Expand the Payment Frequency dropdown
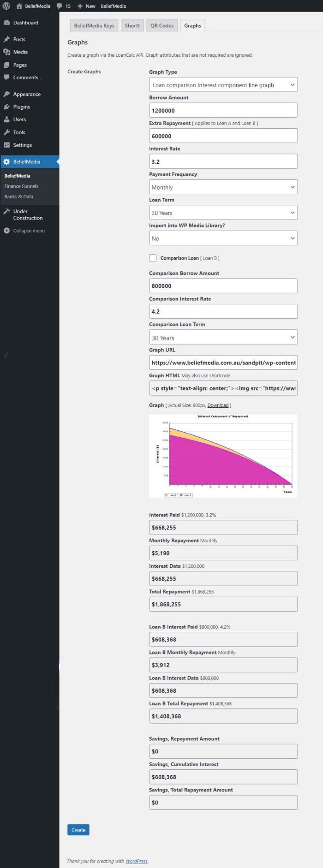Image resolution: width=323 pixels, height=868 pixels. pos(223,187)
